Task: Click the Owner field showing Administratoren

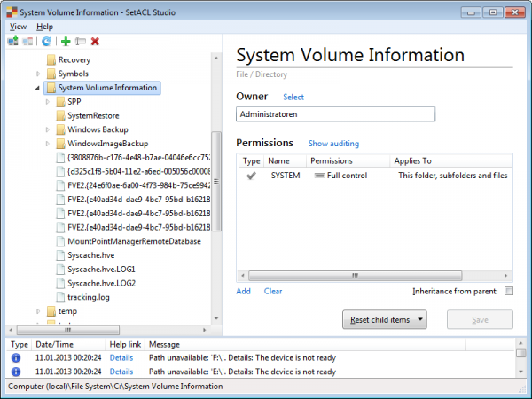Action: tap(335, 114)
